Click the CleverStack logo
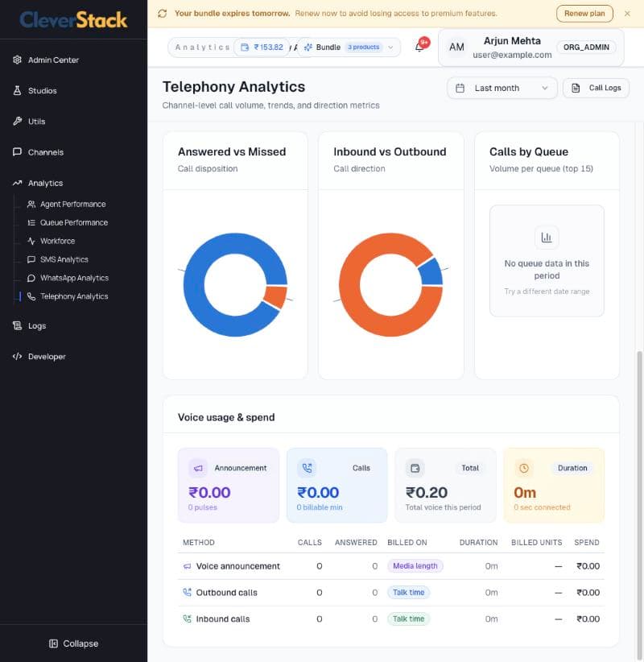 (x=73, y=20)
